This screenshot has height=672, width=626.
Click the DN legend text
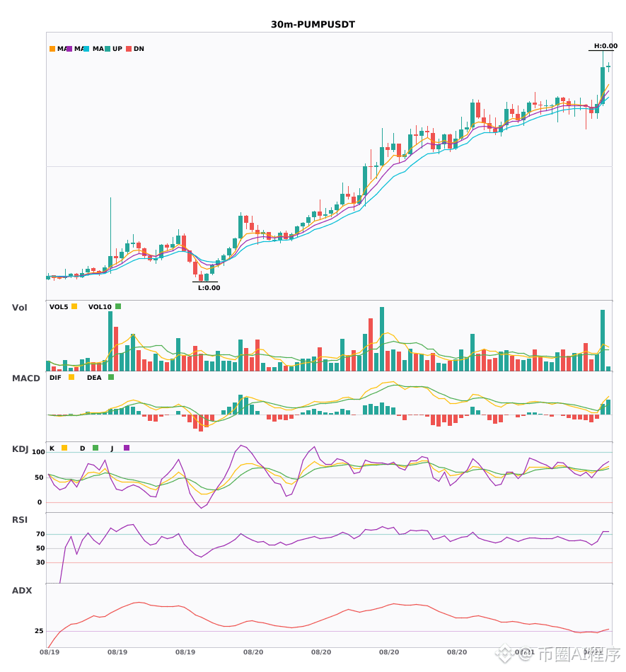pyautogui.click(x=139, y=49)
